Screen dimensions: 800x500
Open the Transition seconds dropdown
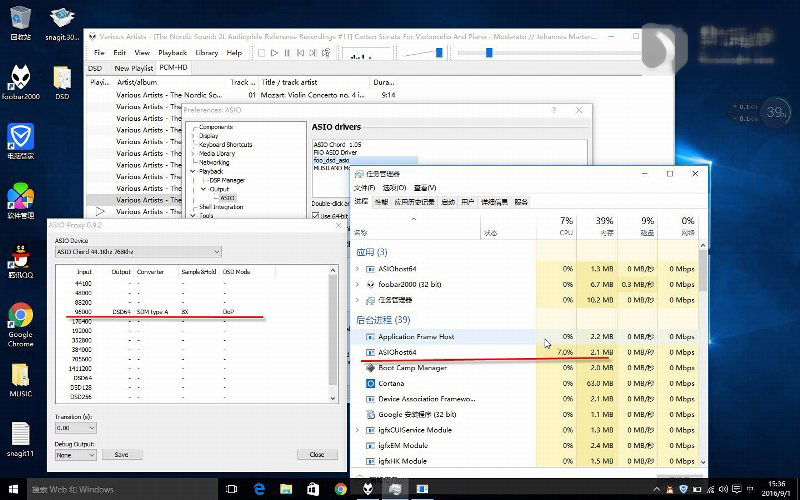pyautogui.click(x=76, y=427)
